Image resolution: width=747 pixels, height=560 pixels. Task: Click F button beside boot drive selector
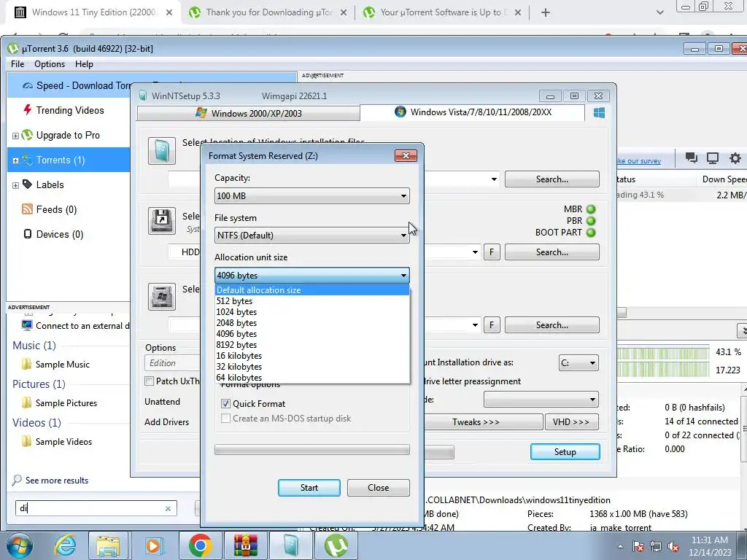492,252
